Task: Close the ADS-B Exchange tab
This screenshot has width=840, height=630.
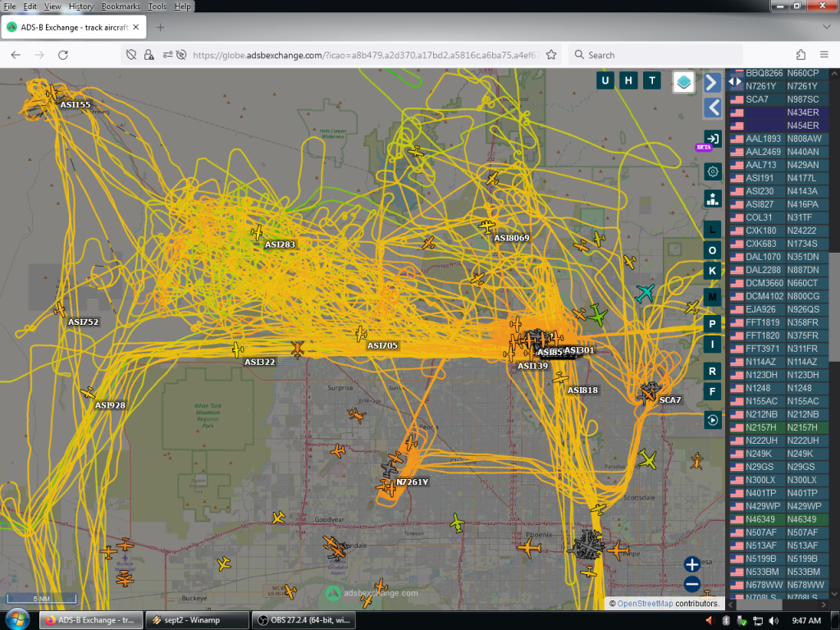Action: coord(136,27)
